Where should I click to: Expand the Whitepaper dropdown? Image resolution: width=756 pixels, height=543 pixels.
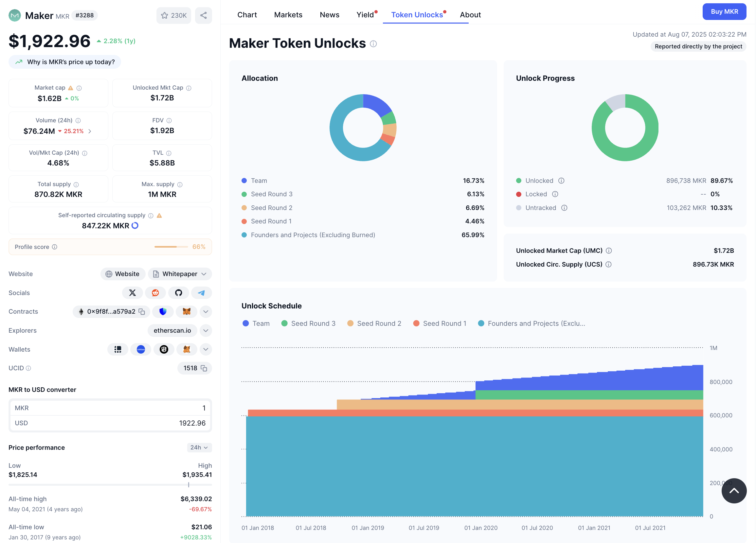click(180, 274)
